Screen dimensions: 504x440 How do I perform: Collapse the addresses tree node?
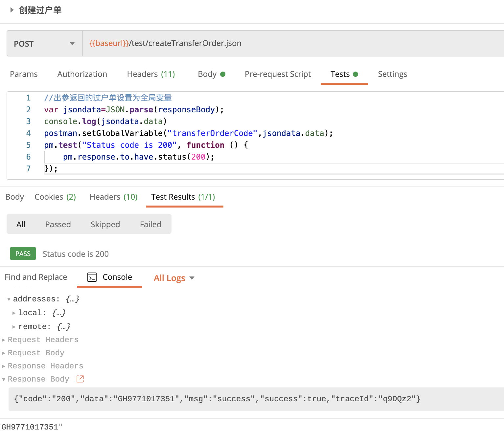tap(9, 299)
